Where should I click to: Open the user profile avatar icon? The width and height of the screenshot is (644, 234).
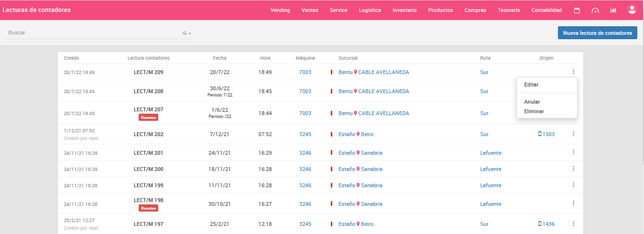point(632,10)
